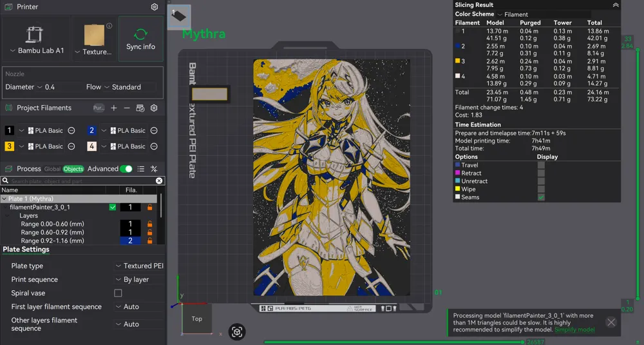The height and width of the screenshot is (345, 644).
Task: Enable the Spiral vase checkbox
Action: [118, 293]
